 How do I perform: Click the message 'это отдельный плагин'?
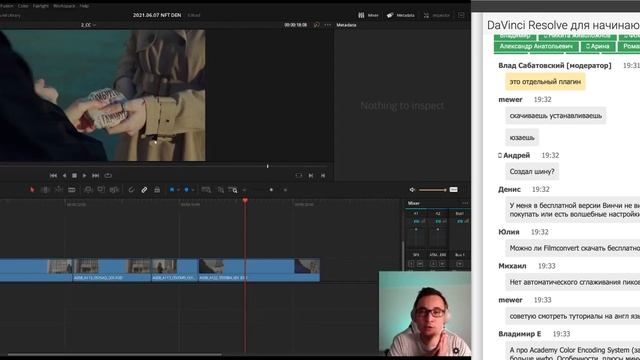[545, 82]
